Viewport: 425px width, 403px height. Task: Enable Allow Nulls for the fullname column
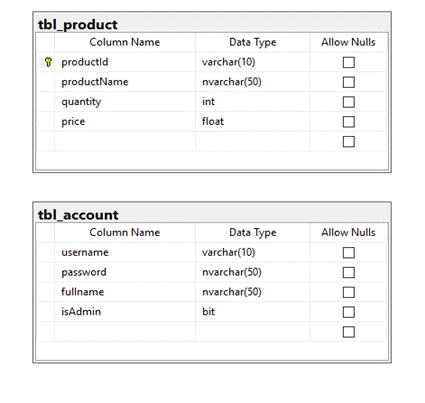tap(348, 292)
